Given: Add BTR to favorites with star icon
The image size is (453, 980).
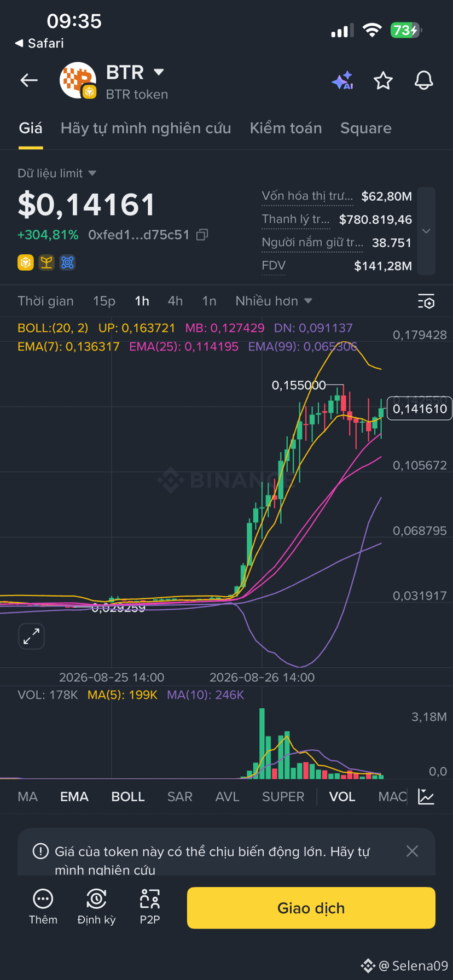Looking at the screenshot, I should [x=383, y=80].
